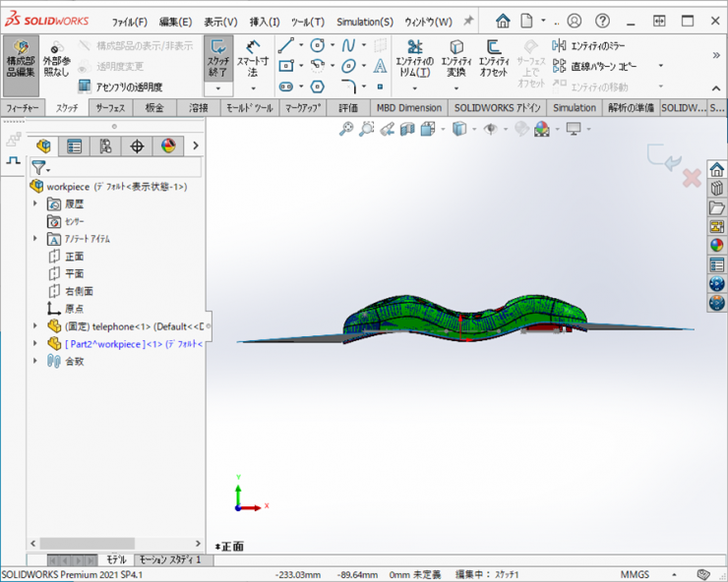Viewport: 728px width, 582px height.
Task: Select the Trim Entities tool
Action: pyautogui.click(x=414, y=59)
